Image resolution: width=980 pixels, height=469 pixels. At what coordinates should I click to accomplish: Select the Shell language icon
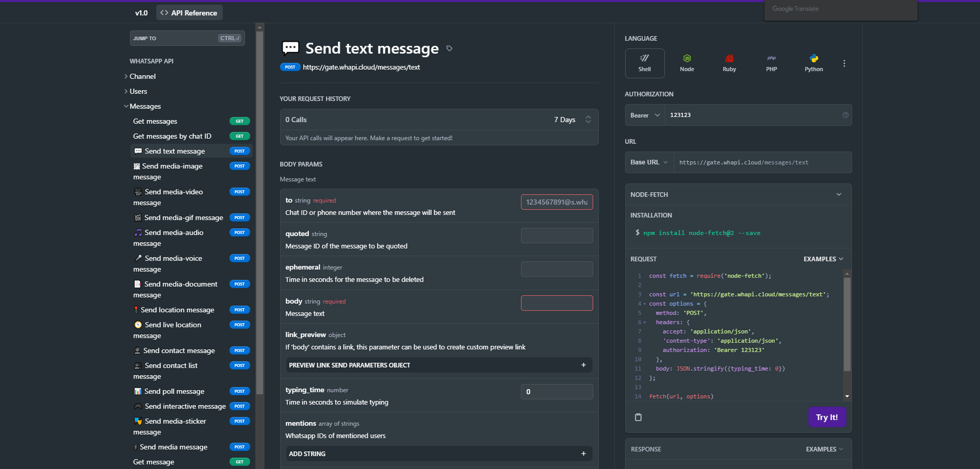point(645,63)
